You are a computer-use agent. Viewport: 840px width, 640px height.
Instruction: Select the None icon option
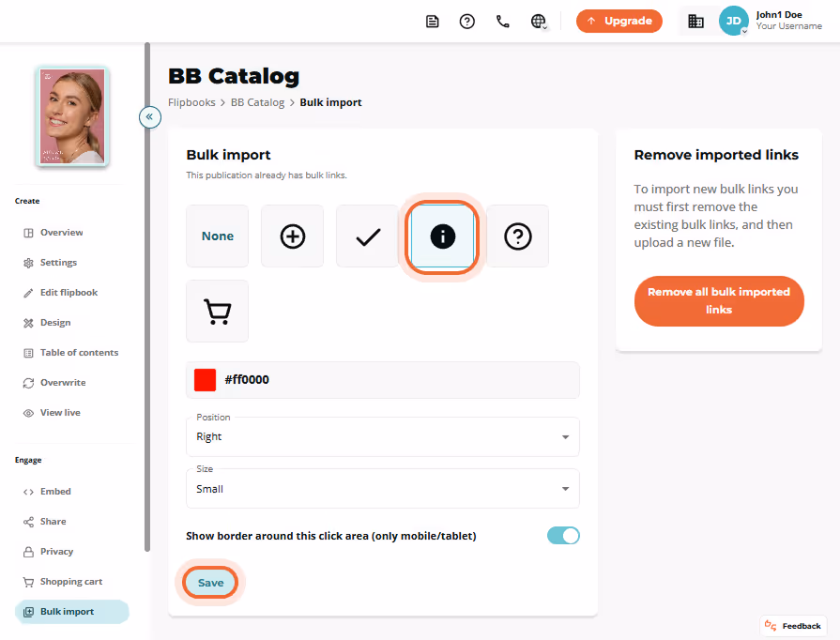point(218,236)
